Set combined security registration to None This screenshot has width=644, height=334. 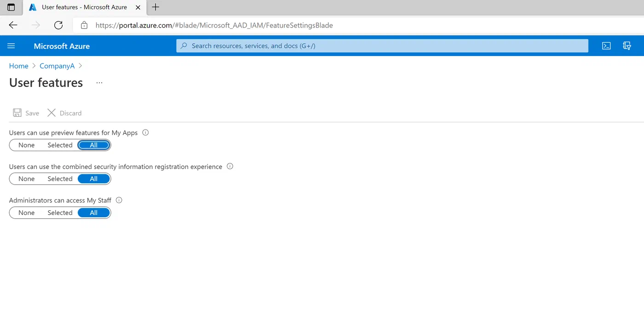pos(27,179)
